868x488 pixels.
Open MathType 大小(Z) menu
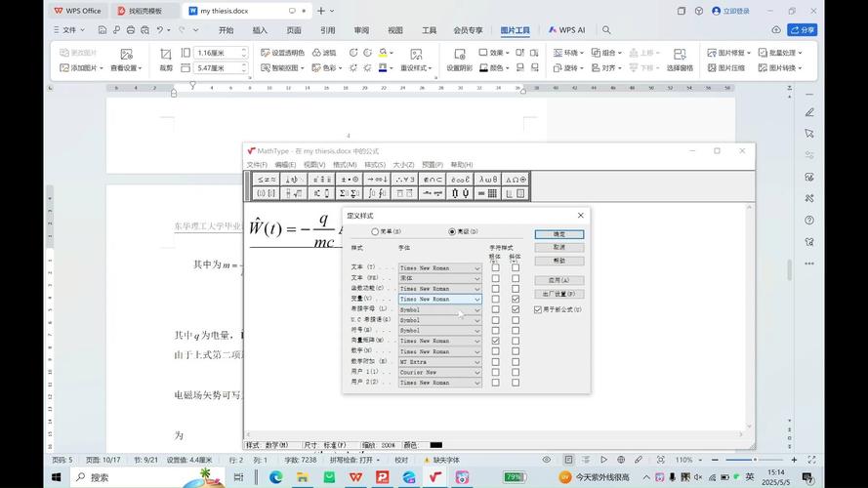tap(403, 164)
